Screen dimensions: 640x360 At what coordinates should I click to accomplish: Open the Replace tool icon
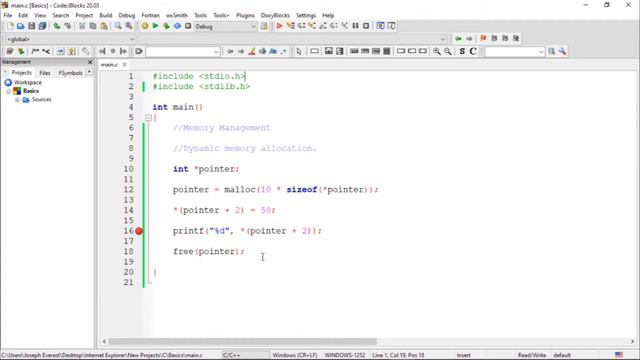[129, 26]
